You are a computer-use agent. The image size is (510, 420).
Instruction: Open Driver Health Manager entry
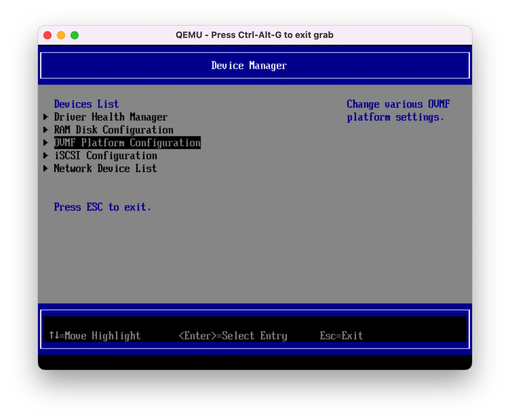pyautogui.click(x=111, y=117)
